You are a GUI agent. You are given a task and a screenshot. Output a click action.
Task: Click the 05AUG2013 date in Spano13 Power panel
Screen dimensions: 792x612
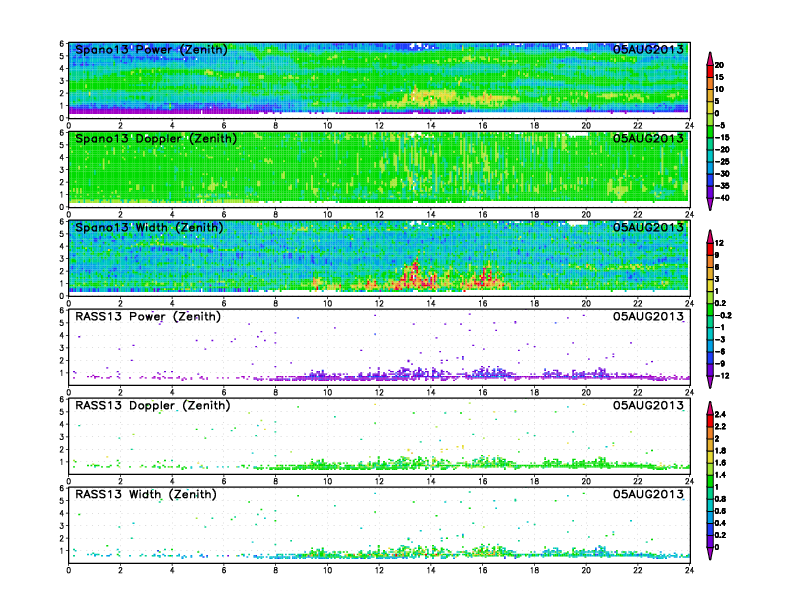pos(648,49)
